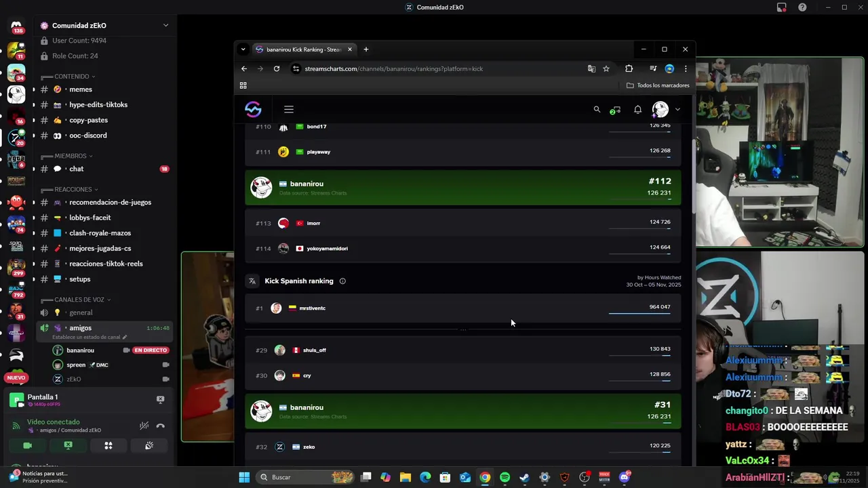Collapse the CONTENIDO category
Viewport: 868px width, 488px height.
(72, 77)
